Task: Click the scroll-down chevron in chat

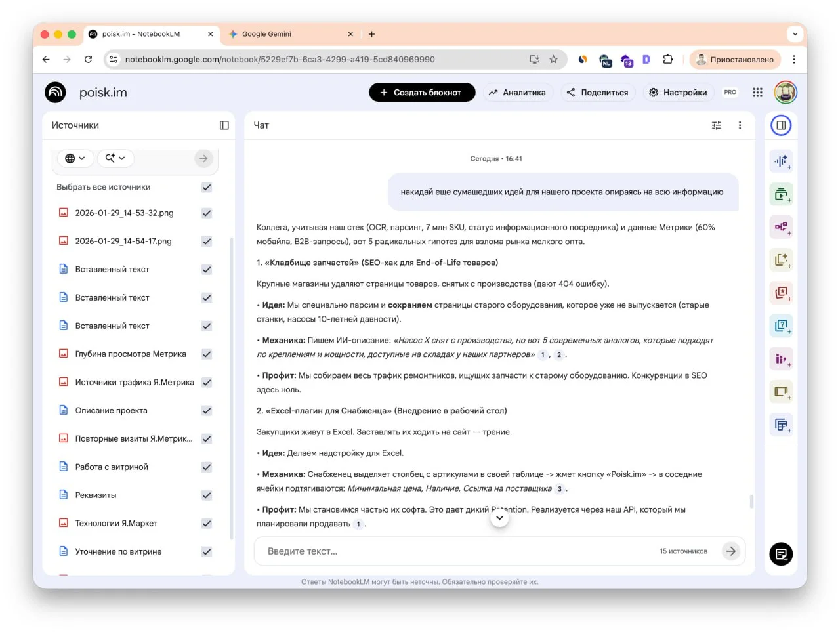Action: pyautogui.click(x=499, y=518)
